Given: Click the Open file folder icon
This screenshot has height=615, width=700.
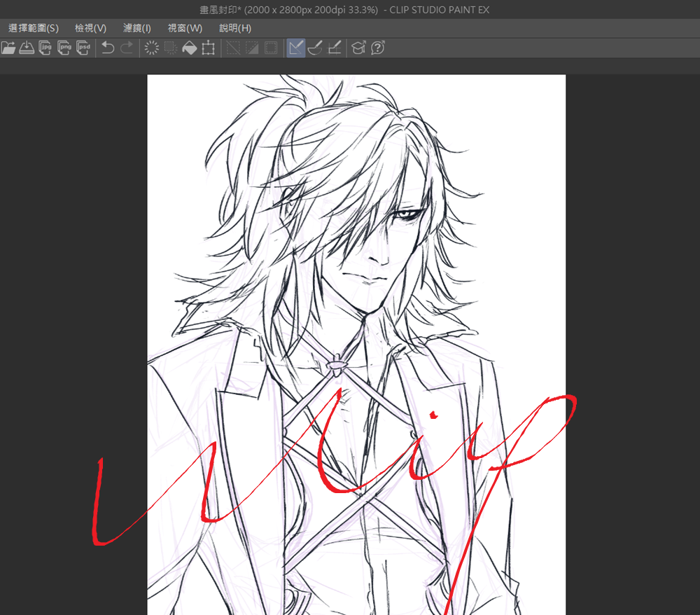Looking at the screenshot, I should click(8, 48).
